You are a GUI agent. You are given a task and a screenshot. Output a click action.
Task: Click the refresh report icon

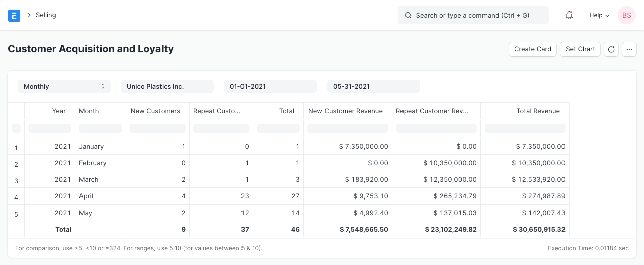611,49
